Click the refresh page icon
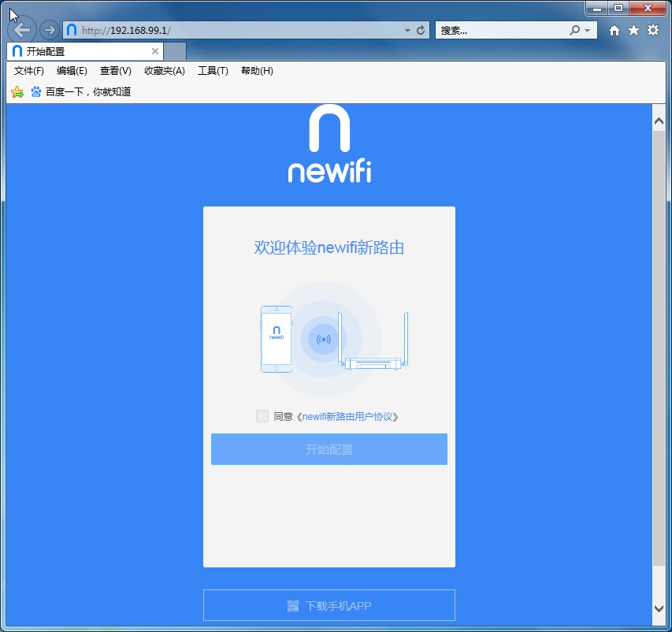 coord(421,30)
